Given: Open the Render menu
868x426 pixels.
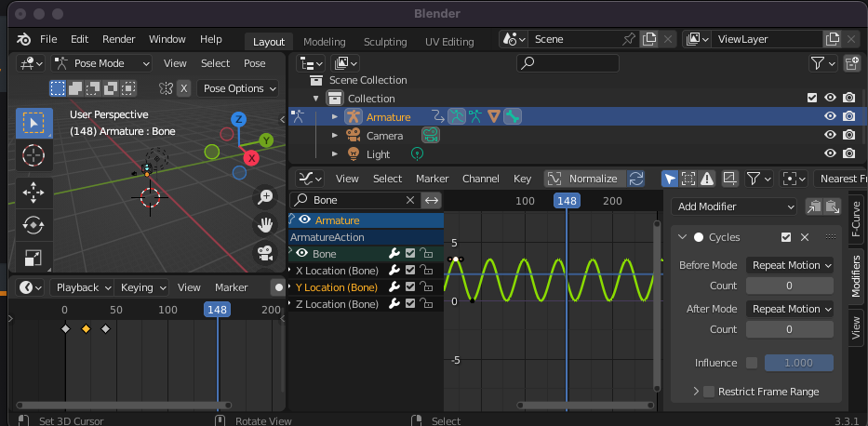Looking at the screenshot, I should (x=118, y=39).
